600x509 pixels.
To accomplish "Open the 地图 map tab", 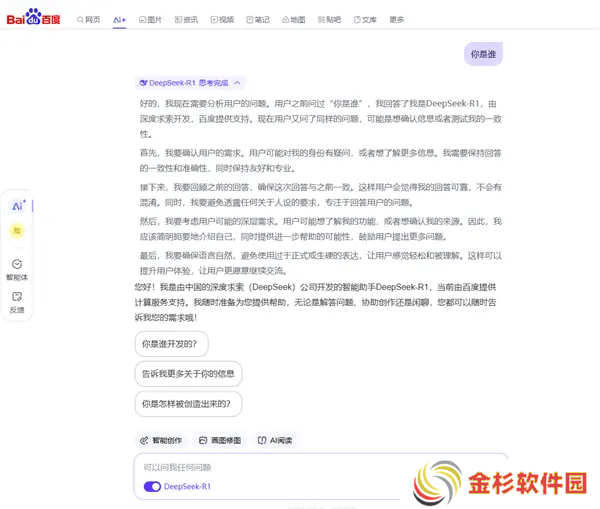I will [293, 20].
